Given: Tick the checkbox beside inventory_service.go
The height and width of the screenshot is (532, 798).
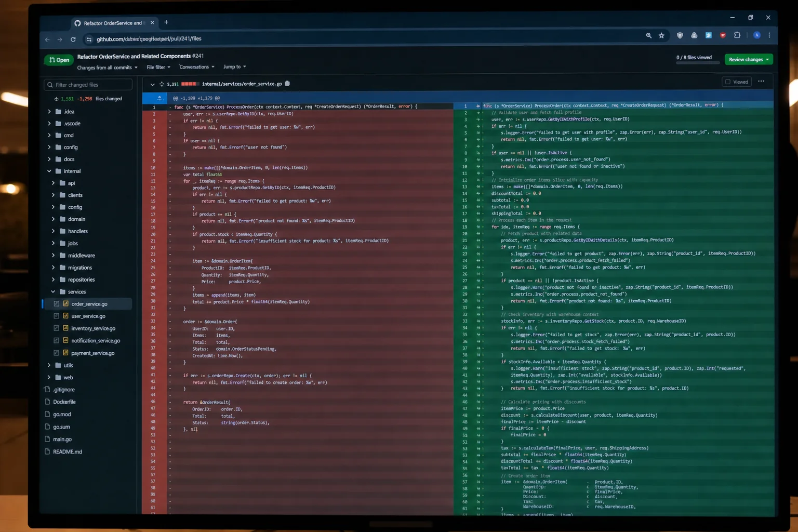Looking at the screenshot, I should (x=57, y=328).
